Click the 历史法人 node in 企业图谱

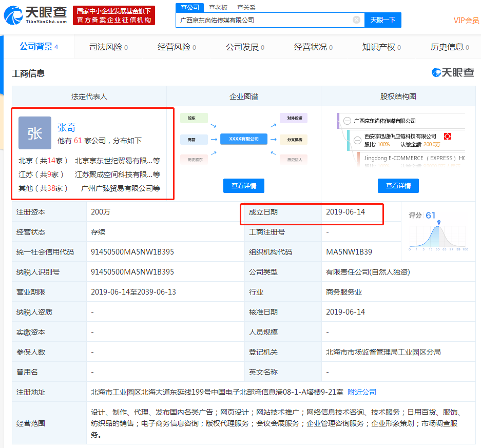295,159
